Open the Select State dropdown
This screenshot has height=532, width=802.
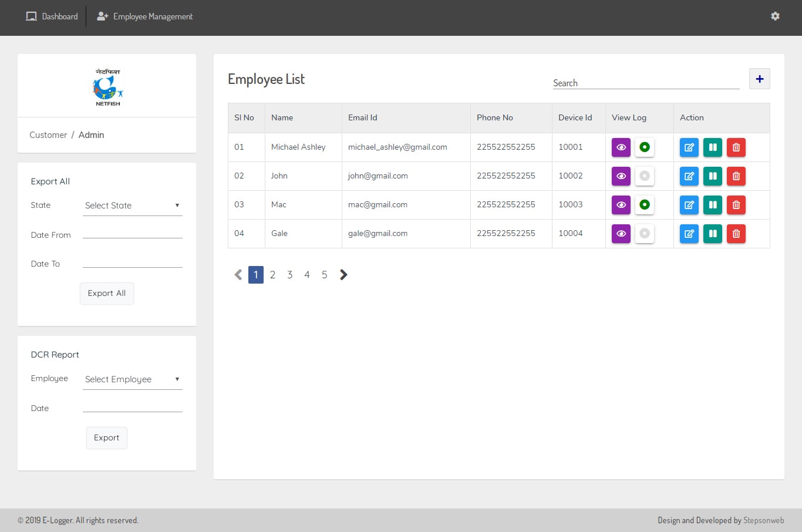(133, 206)
